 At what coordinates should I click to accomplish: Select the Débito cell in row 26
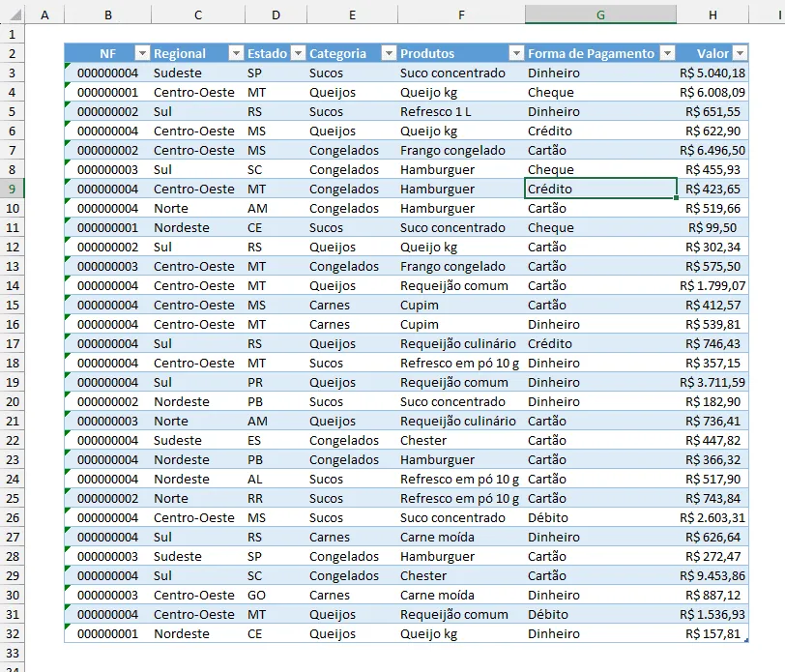tap(600, 517)
